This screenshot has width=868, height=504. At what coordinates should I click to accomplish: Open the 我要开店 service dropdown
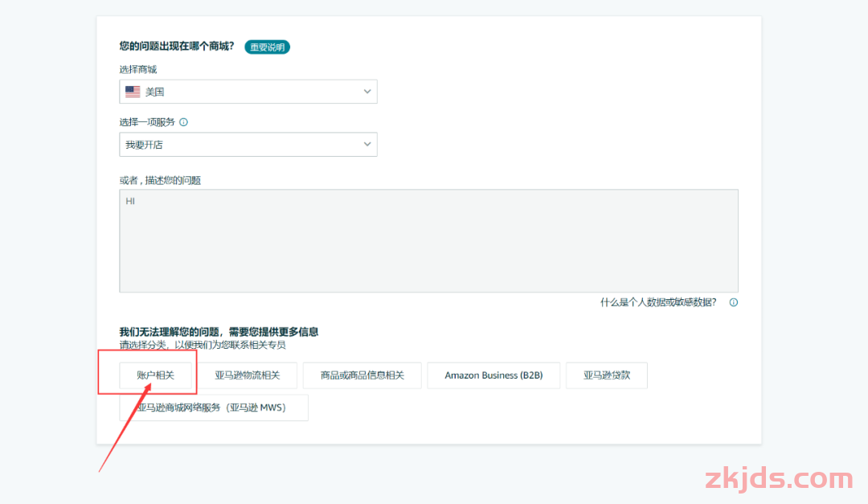(x=248, y=145)
